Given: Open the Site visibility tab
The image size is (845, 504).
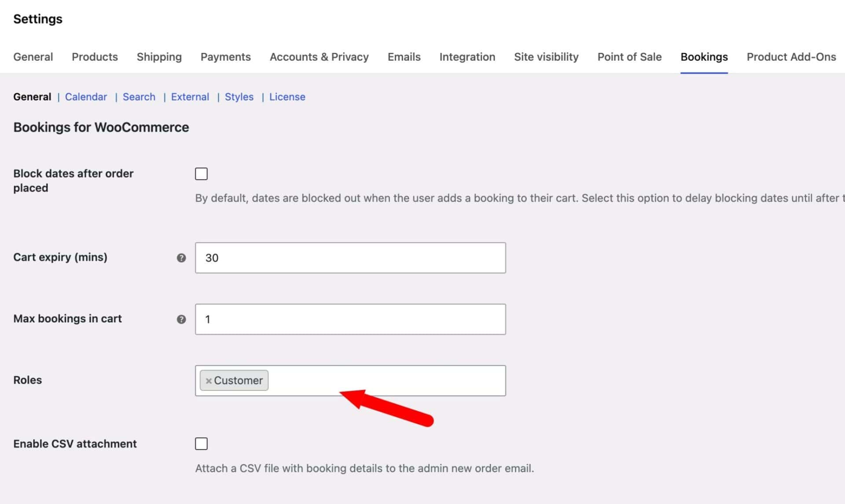Looking at the screenshot, I should click(546, 57).
